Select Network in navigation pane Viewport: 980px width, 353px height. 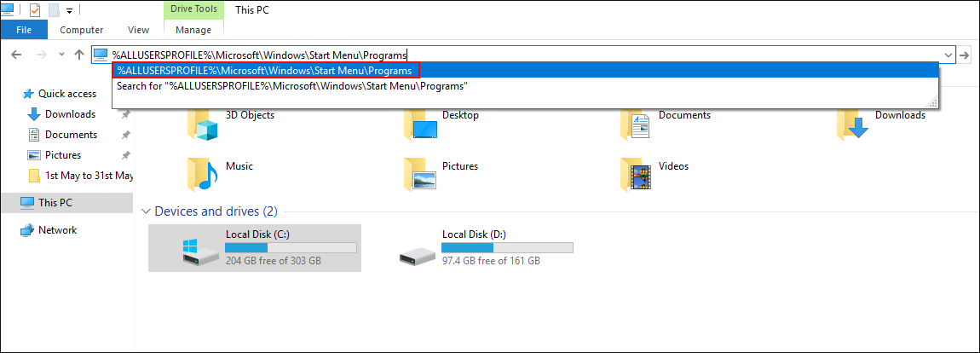click(57, 229)
